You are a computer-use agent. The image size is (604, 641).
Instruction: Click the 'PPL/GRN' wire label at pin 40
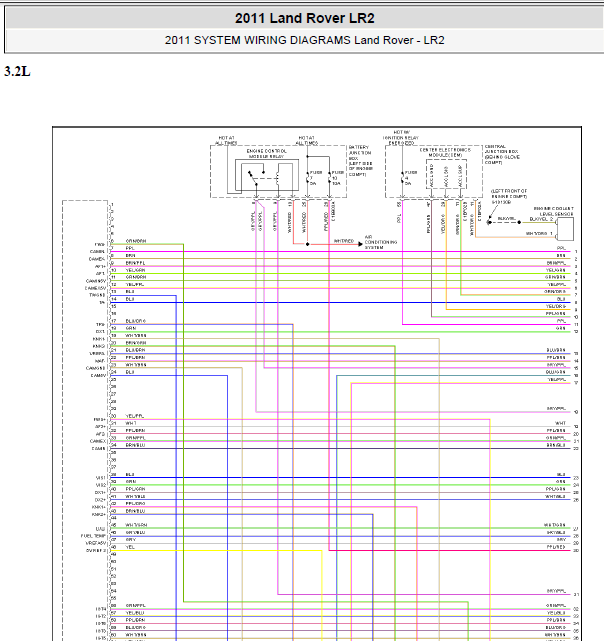(135, 489)
